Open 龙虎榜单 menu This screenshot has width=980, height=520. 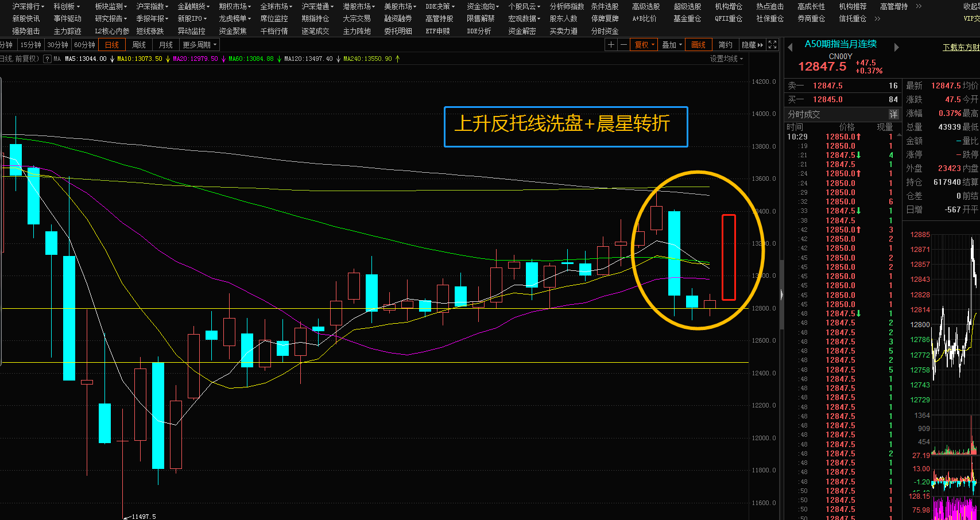coord(234,19)
